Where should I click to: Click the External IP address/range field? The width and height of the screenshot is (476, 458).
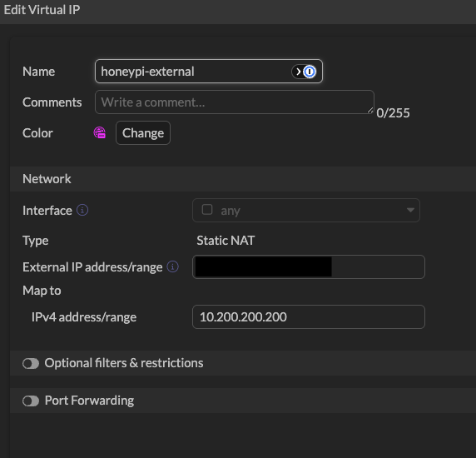coord(309,267)
